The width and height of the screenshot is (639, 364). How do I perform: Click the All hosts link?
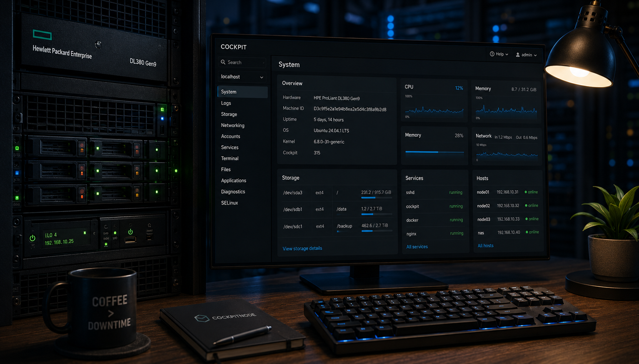486,246
